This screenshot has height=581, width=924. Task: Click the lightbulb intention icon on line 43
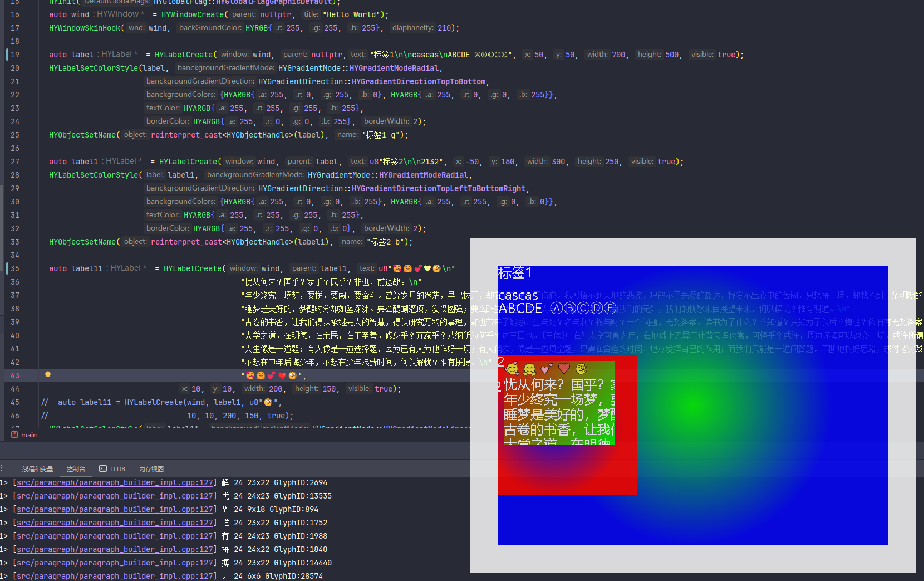pyautogui.click(x=48, y=375)
